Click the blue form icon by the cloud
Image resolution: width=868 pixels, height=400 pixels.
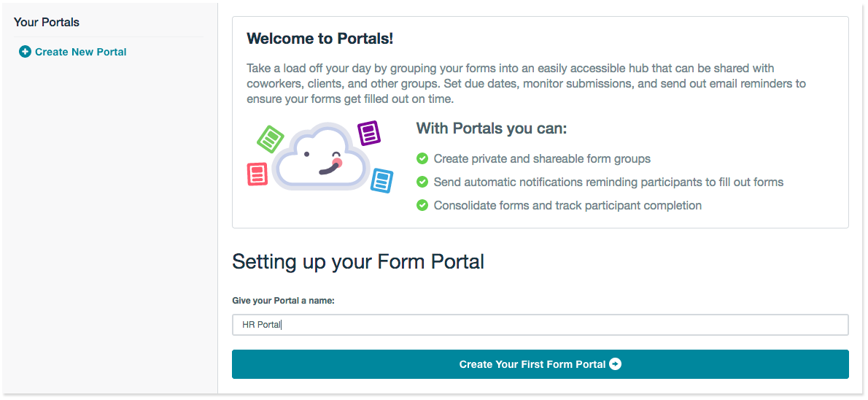(x=381, y=180)
